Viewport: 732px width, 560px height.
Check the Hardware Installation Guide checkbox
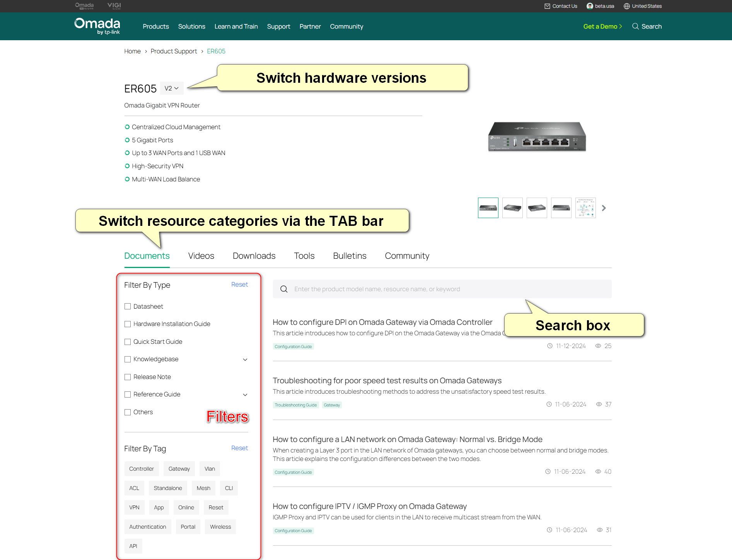(x=128, y=324)
